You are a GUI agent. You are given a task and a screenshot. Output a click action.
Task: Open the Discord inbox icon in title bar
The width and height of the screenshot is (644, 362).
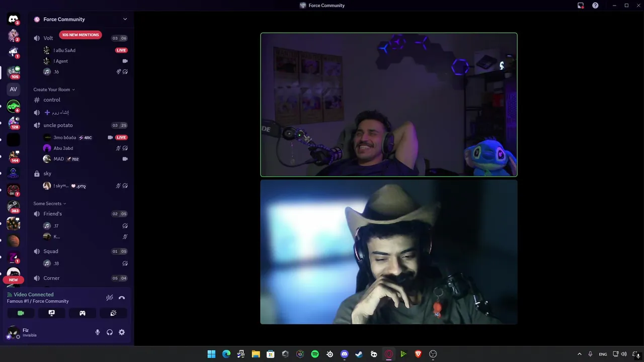click(581, 6)
